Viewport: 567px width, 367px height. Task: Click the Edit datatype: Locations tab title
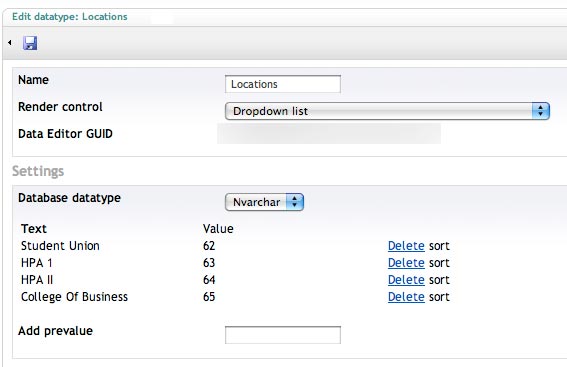pyautogui.click(x=70, y=17)
